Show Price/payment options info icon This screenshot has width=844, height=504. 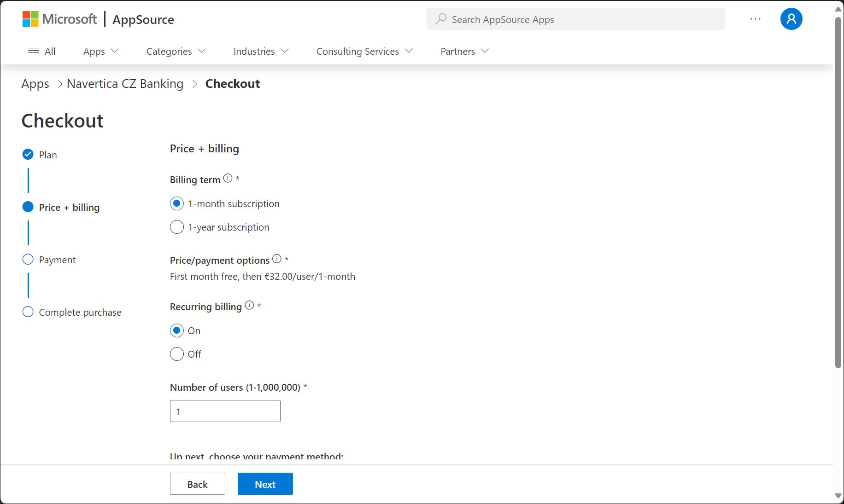tap(277, 259)
